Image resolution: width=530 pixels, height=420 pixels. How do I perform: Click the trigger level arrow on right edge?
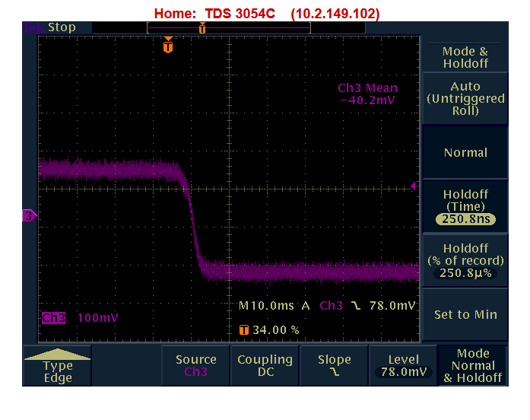point(414,186)
